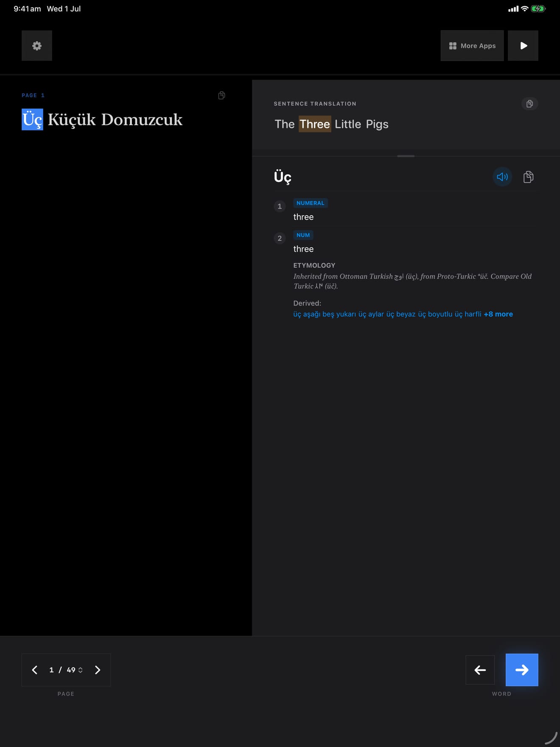Check the battery indicator in status bar

[x=538, y=8]
